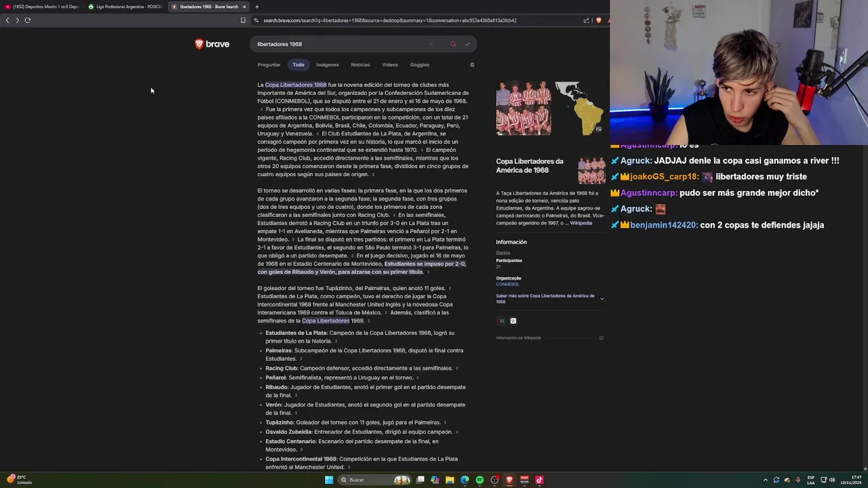
Task: Open Task View in the taskbar
Action: point(420,480)
